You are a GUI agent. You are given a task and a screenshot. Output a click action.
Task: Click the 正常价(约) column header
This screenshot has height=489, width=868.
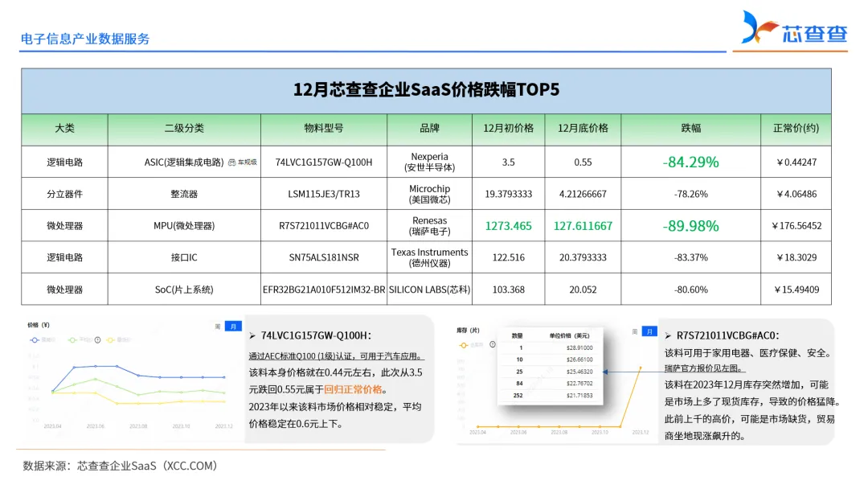point(796,129)
